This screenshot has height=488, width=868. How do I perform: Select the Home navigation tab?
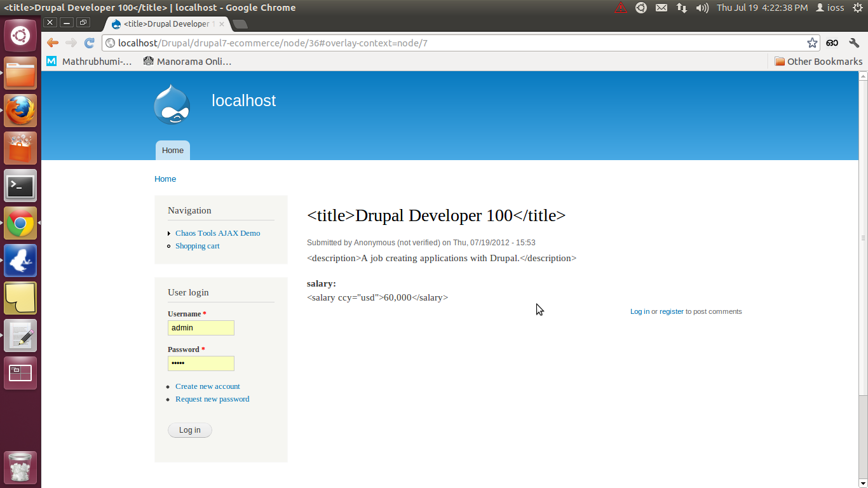tap(172, 151)
